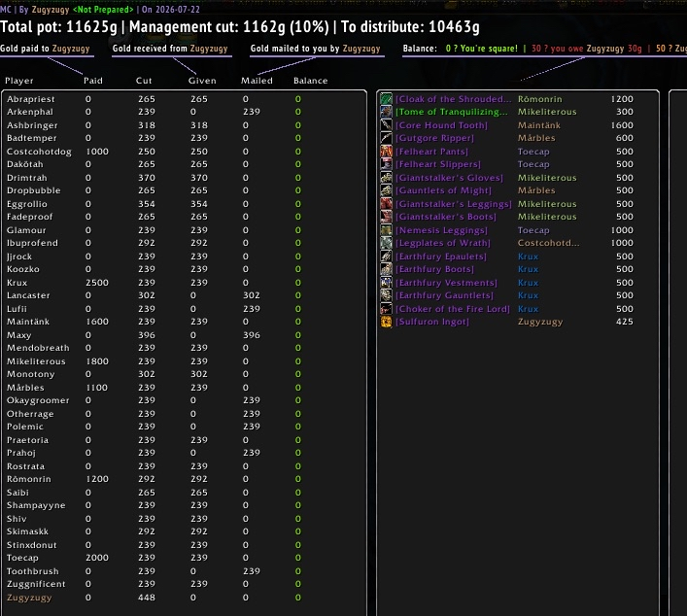Image resolution: width=687 pixels, height=616 pixels.
Task: Click the Earthfury Gauntlets item icon
Action: click(x=386, y=295)
